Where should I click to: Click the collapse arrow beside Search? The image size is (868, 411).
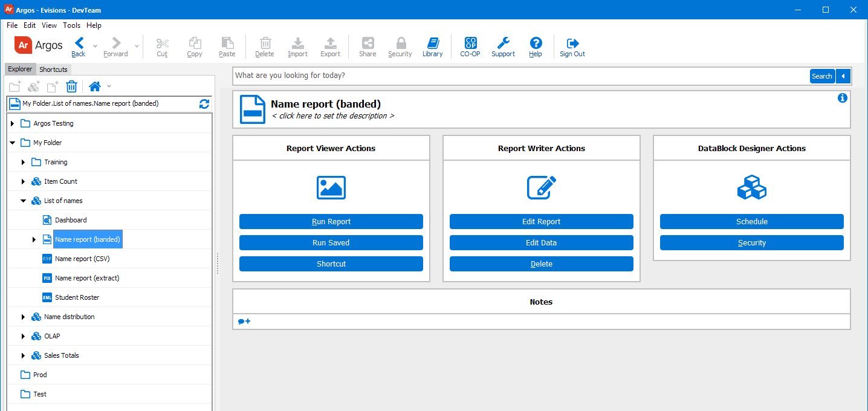coord(843,76)
